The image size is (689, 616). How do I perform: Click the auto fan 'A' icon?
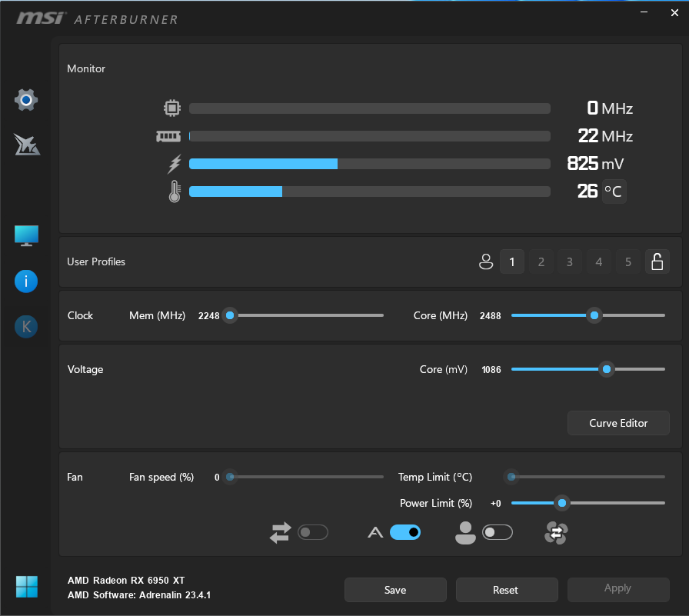click(375, 532)
